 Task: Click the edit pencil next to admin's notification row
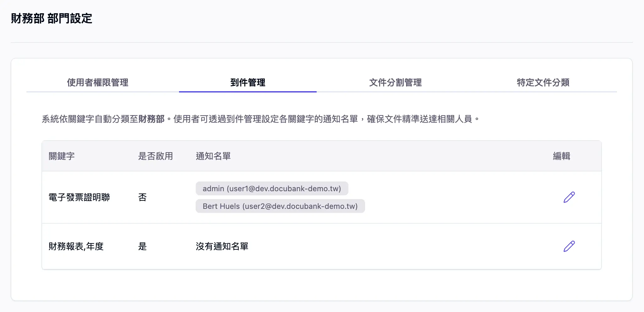tap(569, 197)
